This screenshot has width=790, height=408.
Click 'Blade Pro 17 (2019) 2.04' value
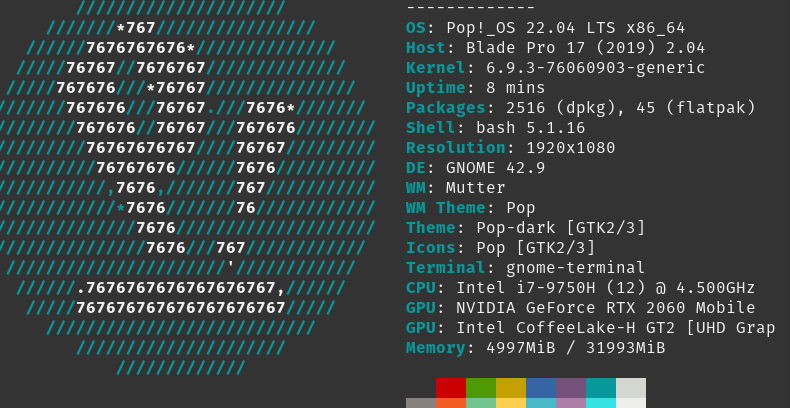(x=585, y=48)
